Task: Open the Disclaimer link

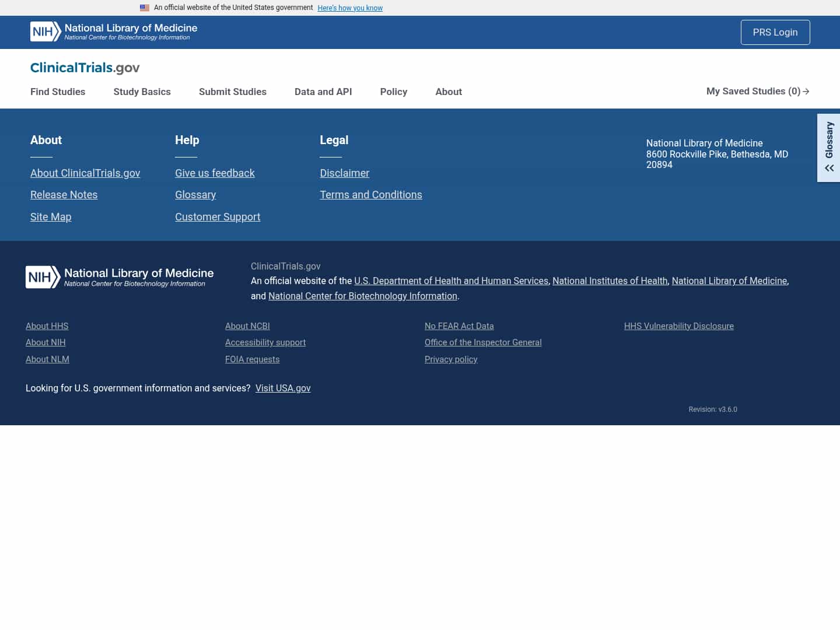Action: tap(345, 173)
